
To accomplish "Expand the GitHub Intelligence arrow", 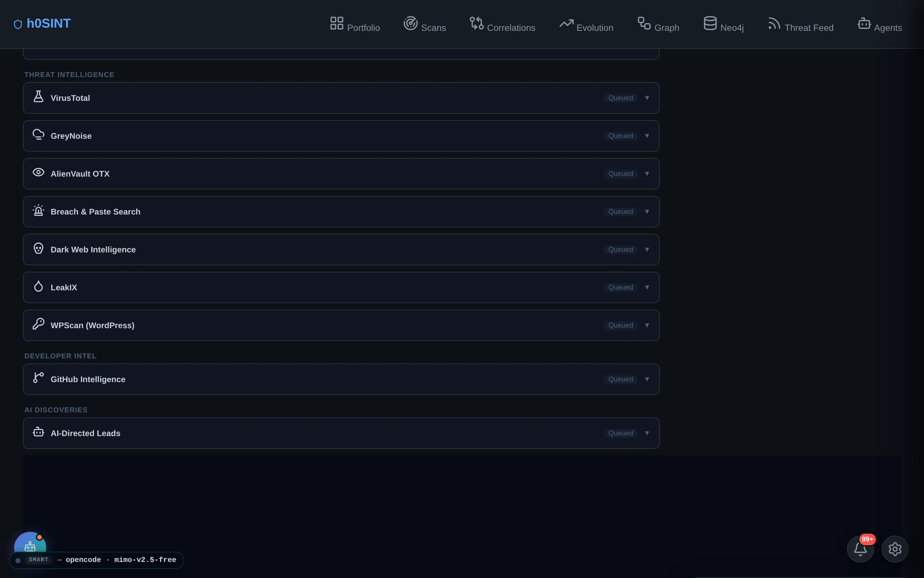I will (647, 379).
